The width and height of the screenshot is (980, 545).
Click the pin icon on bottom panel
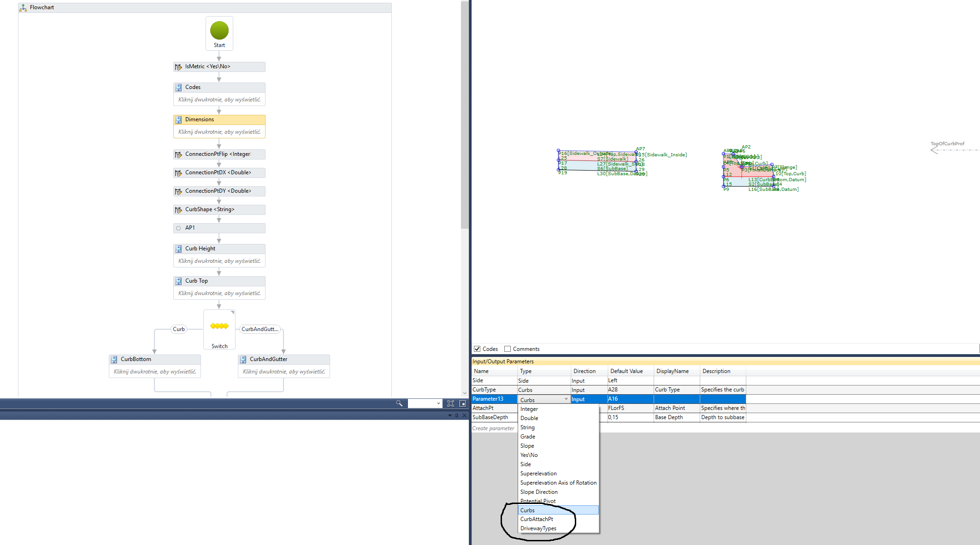[457, 415]
